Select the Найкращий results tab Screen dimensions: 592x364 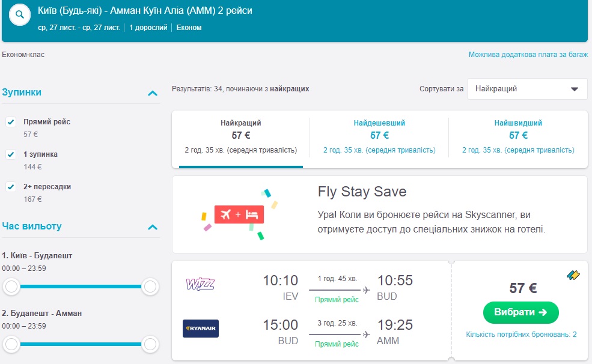pos(240,136)
